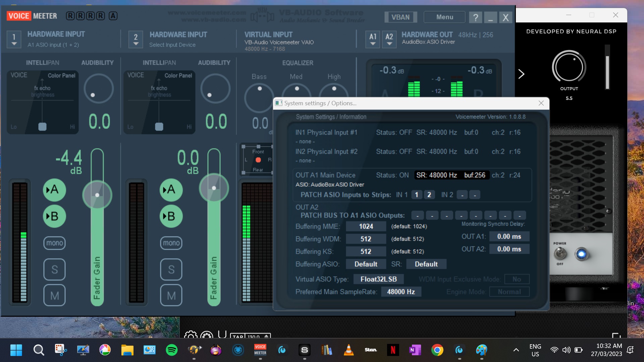The image size is (644, 362).
Task: Enable mono on hardware input 2
Action: [x=171, y=243]
